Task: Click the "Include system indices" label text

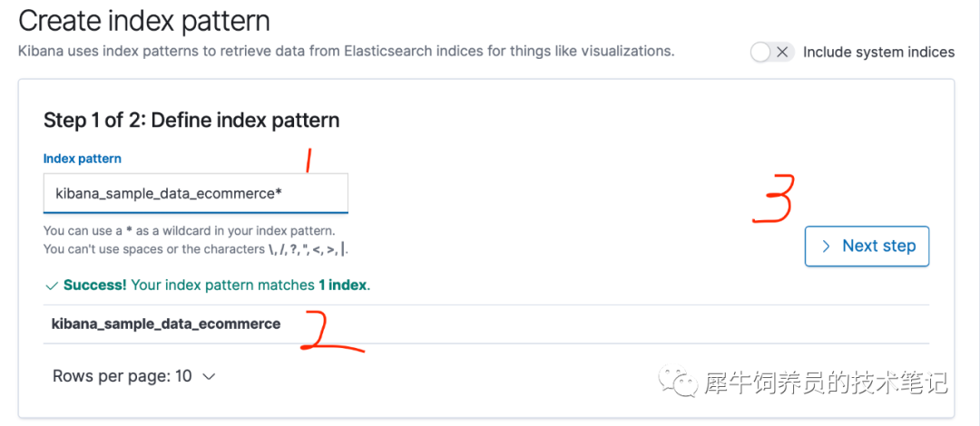Action: (x=878, y=52)
